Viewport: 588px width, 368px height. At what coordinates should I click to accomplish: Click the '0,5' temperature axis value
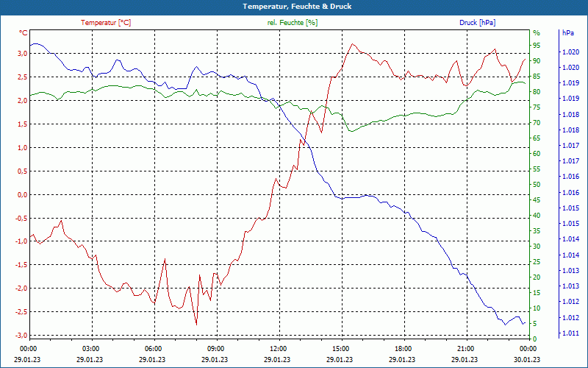click(23, 171)
